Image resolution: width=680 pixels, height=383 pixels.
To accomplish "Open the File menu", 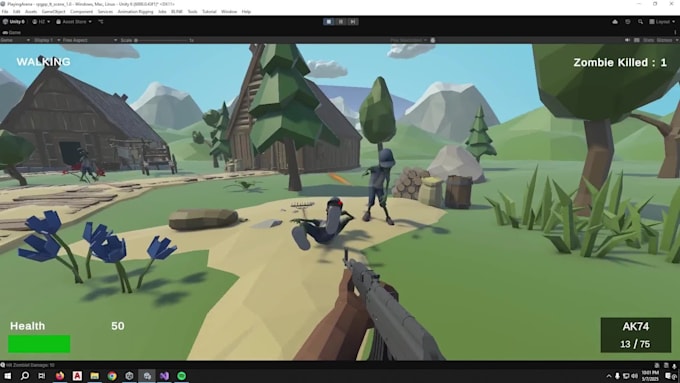I will [5, 12].
